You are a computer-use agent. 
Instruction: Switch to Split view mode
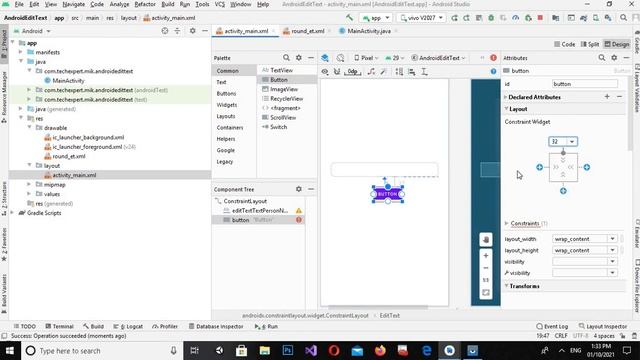point(589,44)
